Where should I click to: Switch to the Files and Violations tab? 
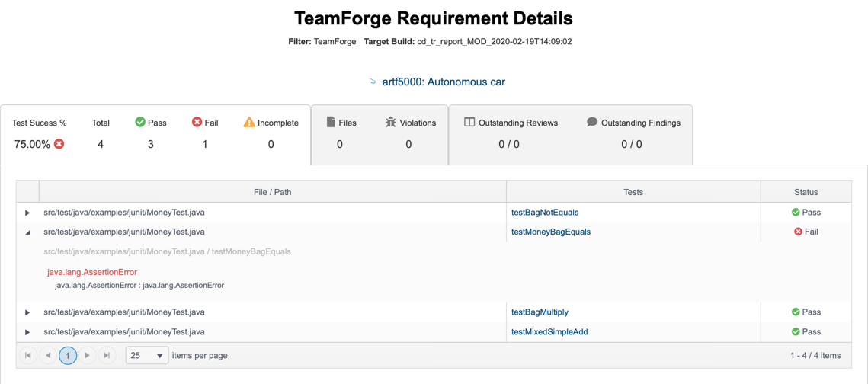380,134
